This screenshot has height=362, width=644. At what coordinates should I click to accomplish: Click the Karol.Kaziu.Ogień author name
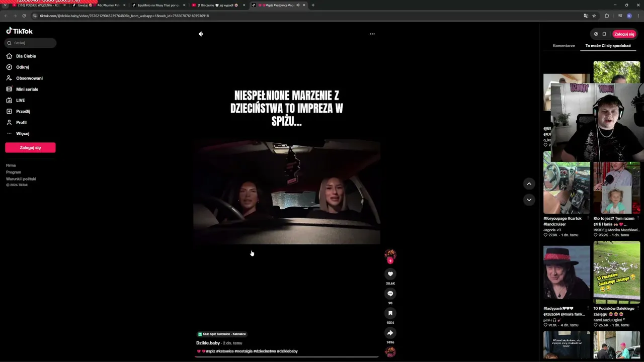coord(609,320)
